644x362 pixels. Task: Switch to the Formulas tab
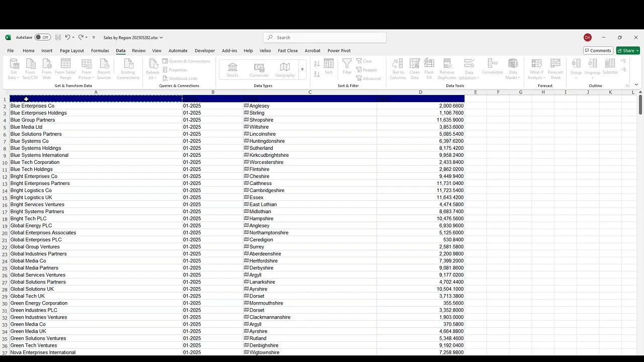(100, 51)
